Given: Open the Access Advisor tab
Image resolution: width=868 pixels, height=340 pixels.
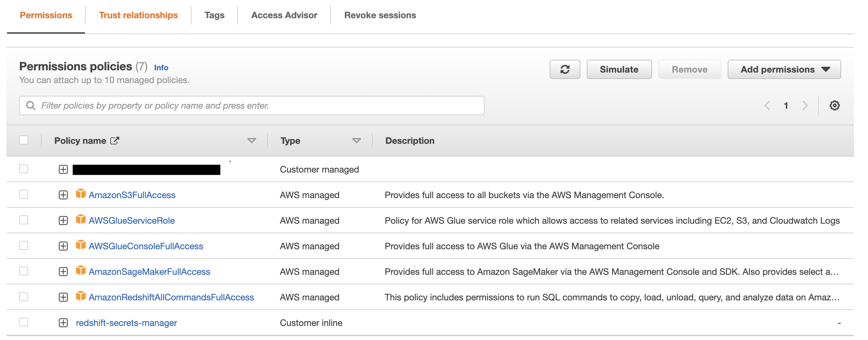Looking at the screenshot, I should pos(284,15).
